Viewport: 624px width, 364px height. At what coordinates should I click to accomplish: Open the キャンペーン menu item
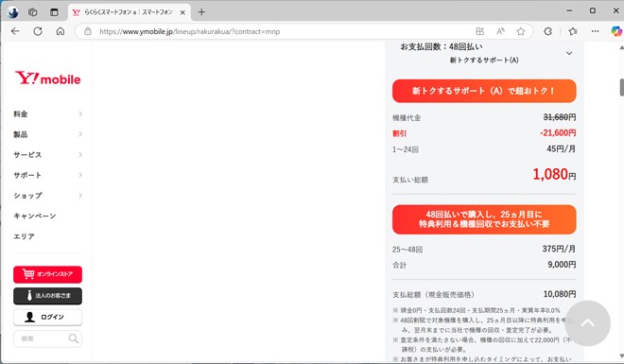click(35, 216)
